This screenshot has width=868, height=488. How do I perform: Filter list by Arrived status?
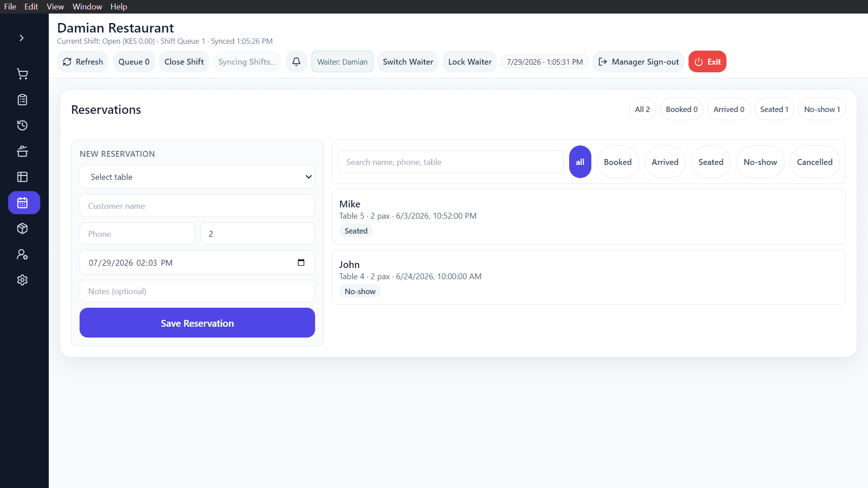point(665,162)
